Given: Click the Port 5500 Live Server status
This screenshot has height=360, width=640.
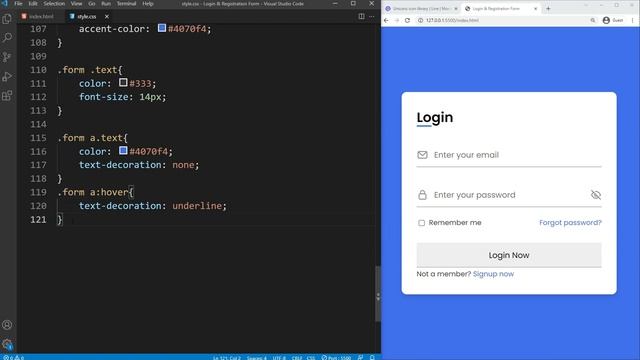Looking at the screenshot, I should (336, 358).
